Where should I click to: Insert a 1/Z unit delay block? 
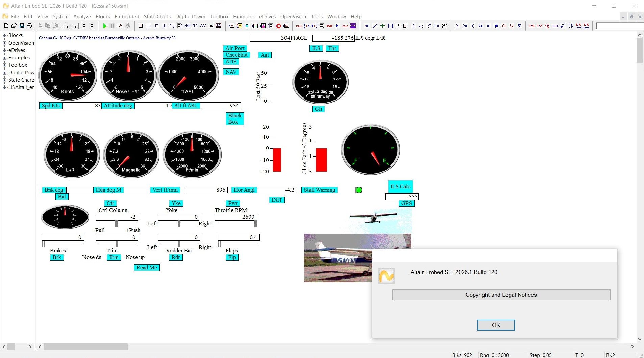539,26
